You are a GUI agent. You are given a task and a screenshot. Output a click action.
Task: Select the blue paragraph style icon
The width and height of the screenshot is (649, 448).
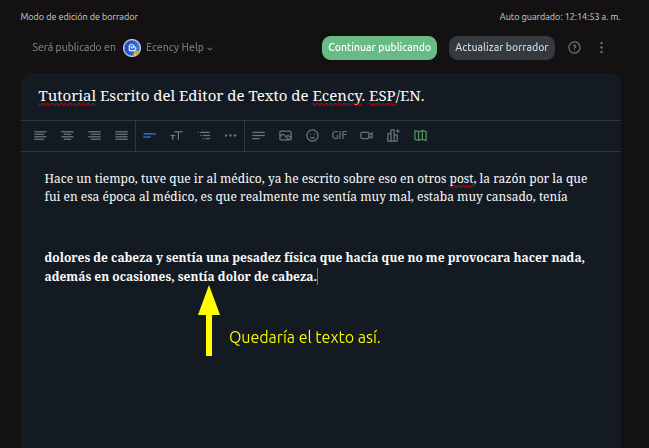149,135
